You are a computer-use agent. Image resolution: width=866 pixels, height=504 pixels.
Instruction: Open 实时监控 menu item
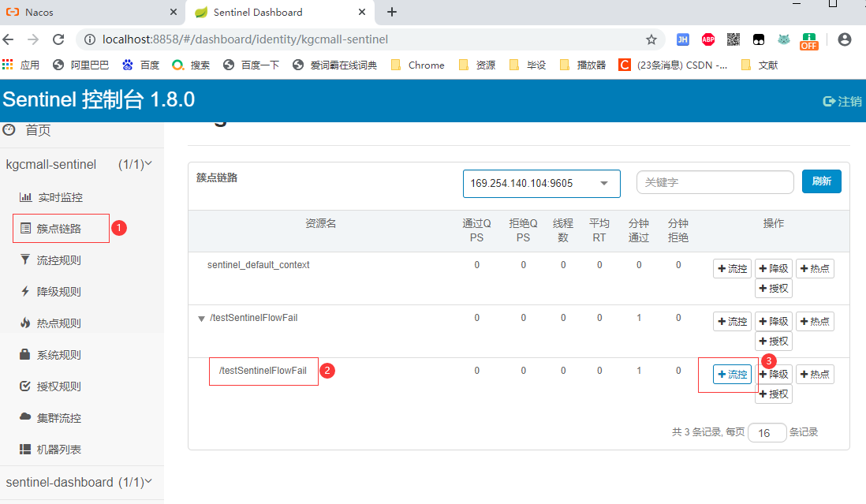[50, 197]
